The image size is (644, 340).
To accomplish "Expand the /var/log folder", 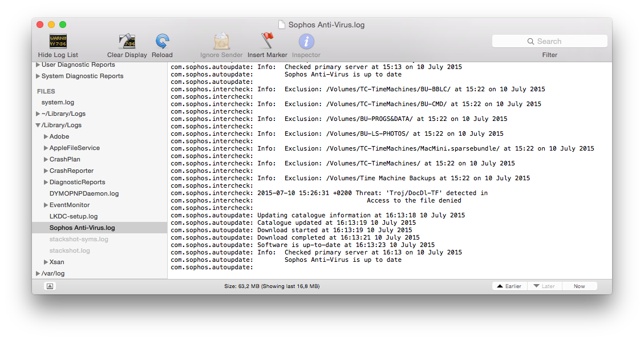I will coord(38,273).
